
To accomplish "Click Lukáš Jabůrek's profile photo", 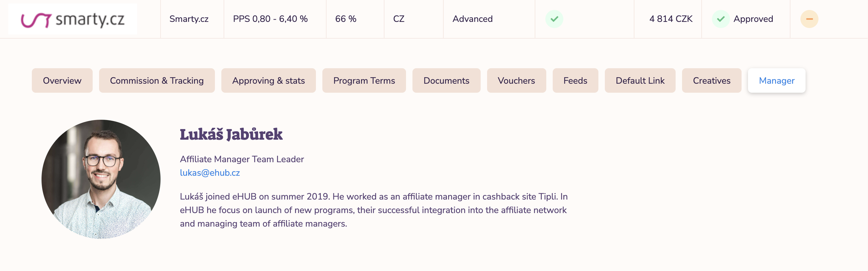I will click(101, 179).
